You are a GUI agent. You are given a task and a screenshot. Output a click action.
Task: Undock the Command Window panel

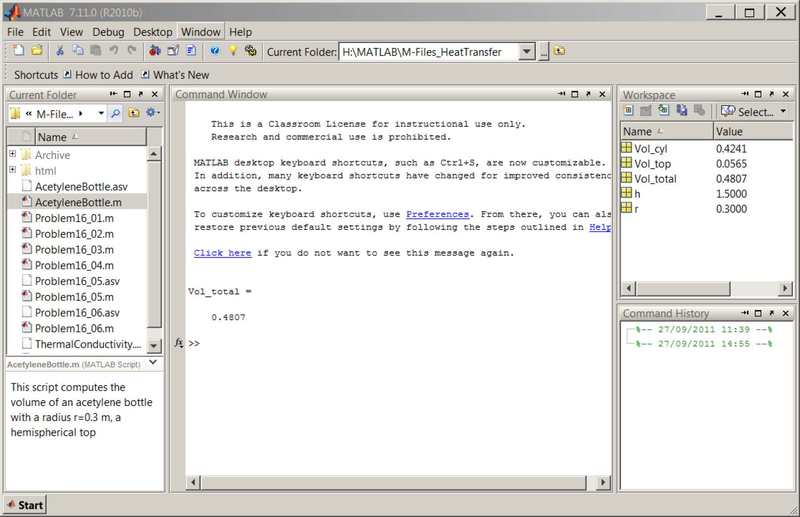pos(588,94)
